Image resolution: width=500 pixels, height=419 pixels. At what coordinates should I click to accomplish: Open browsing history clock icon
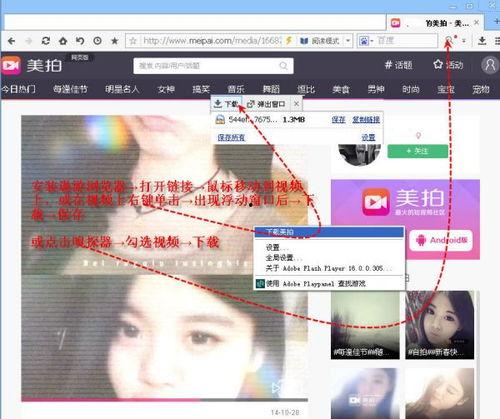tap(97, 41)
